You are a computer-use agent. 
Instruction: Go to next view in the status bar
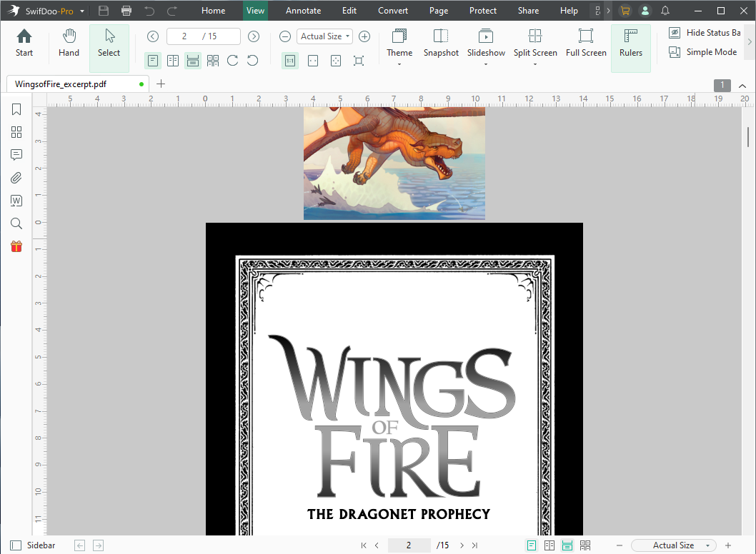tap(98, 545)
